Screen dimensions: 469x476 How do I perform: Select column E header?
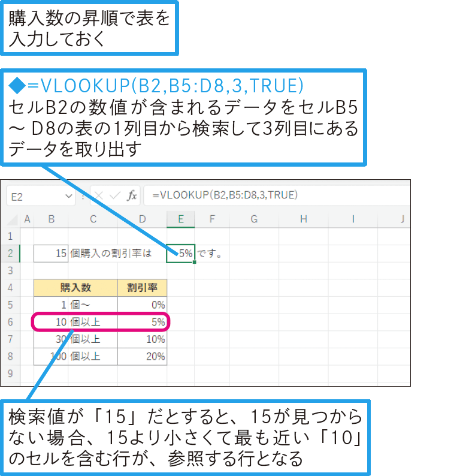pyautogui.click(x=180, y=219)
